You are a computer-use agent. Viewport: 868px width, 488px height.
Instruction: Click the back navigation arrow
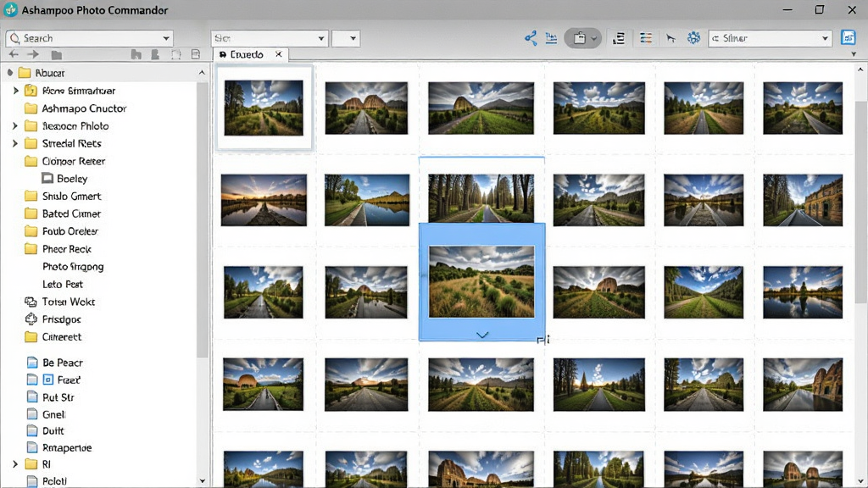[14, 54]
